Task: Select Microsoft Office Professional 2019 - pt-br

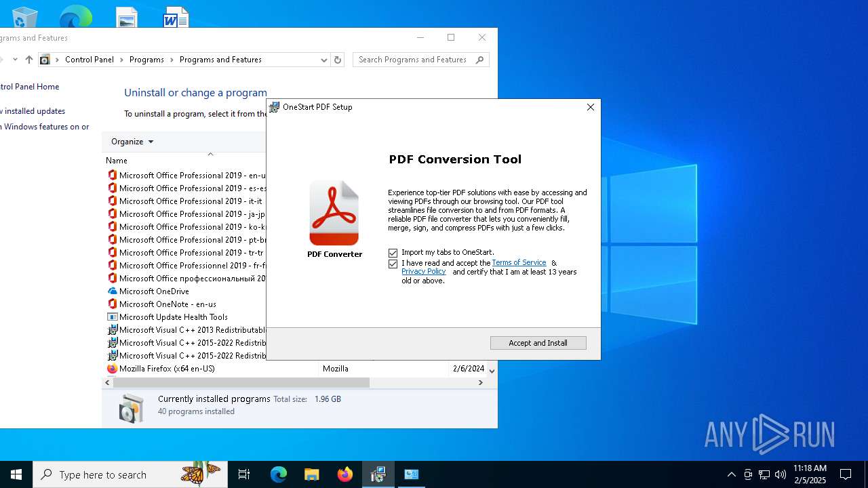Action: click(186, 240)
